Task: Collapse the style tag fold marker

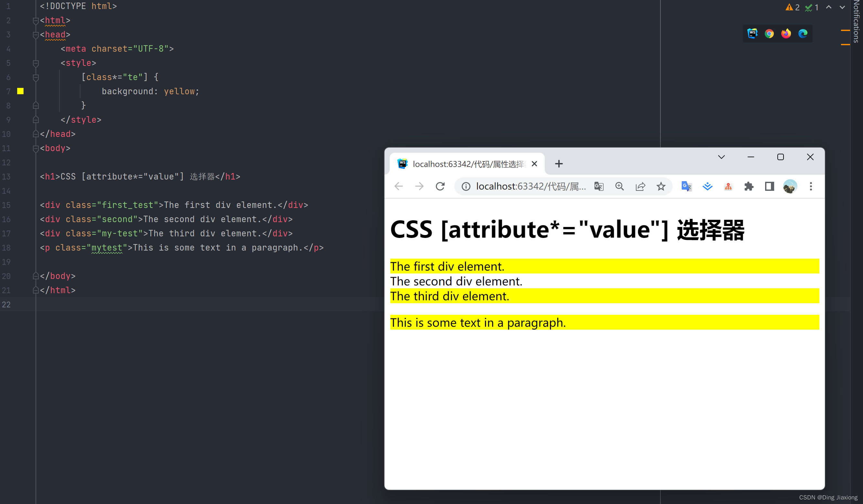Action: [x=36, y=63]
